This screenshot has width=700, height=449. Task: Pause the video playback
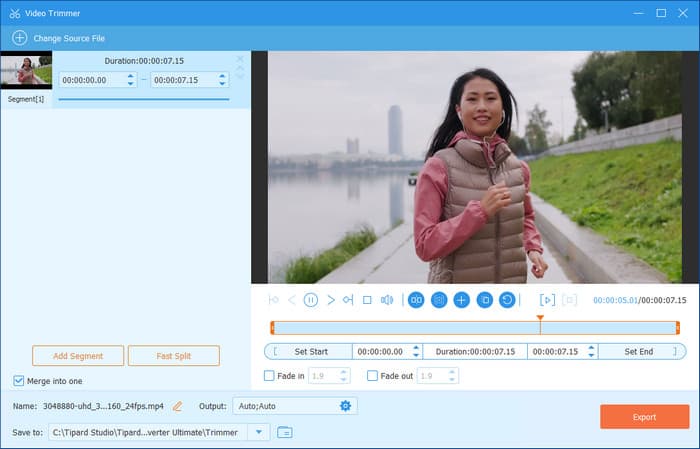pyautogui.click(x=311, y=300)
